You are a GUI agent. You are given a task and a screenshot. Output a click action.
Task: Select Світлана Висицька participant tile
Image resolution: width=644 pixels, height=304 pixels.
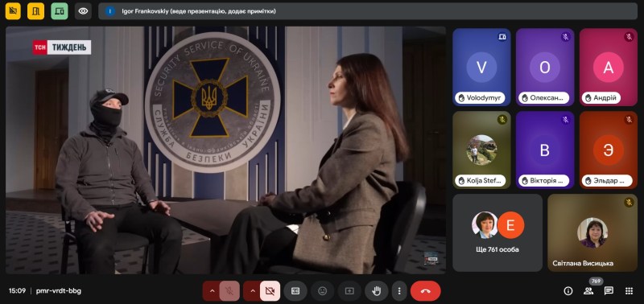[x=592, y=232]
